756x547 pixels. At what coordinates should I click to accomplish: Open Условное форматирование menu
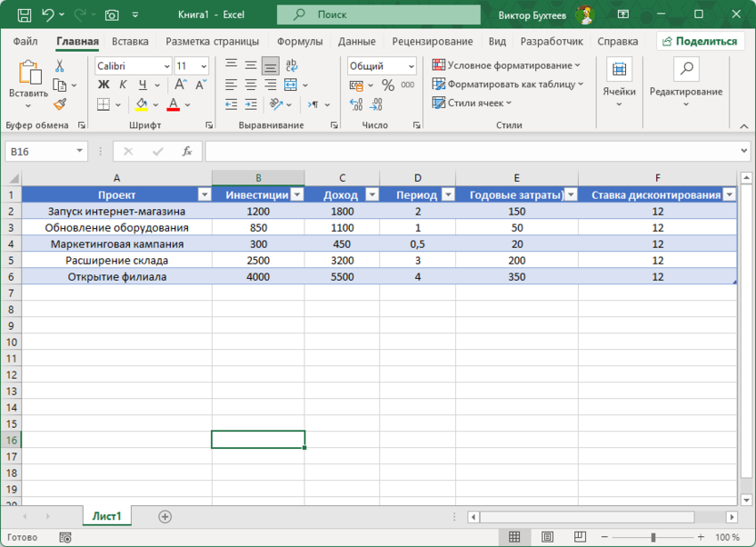[x=506, y=65]
